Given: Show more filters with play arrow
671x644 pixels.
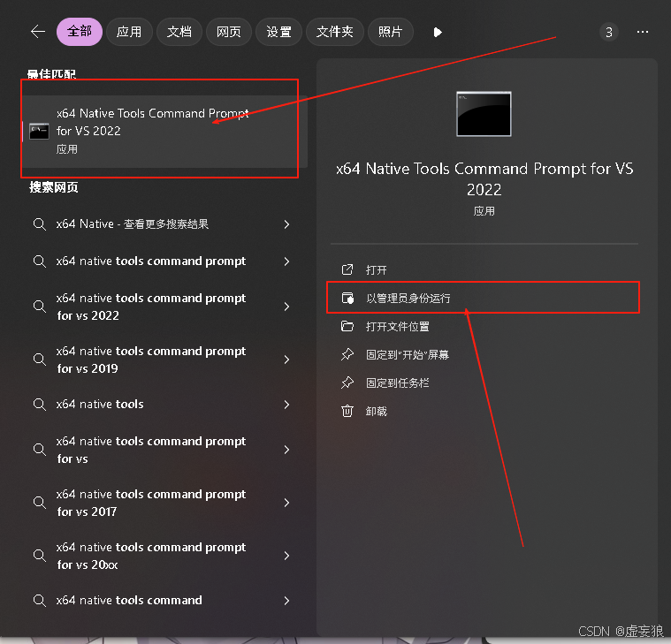Looking at the screenshot, I should point(438,32).
